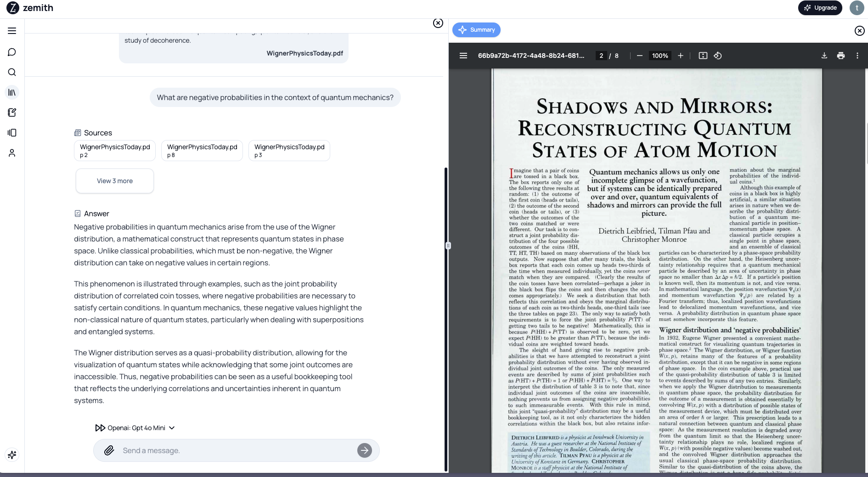Click the question about negative probabilities
The height and width of the screenshot is (477, 868).
coord(275,97)
